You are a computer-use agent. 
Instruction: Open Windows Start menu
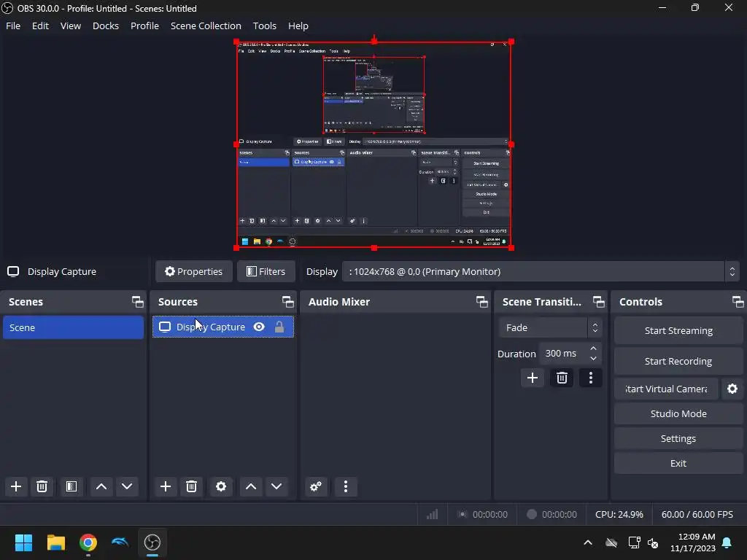click(23, 542)
